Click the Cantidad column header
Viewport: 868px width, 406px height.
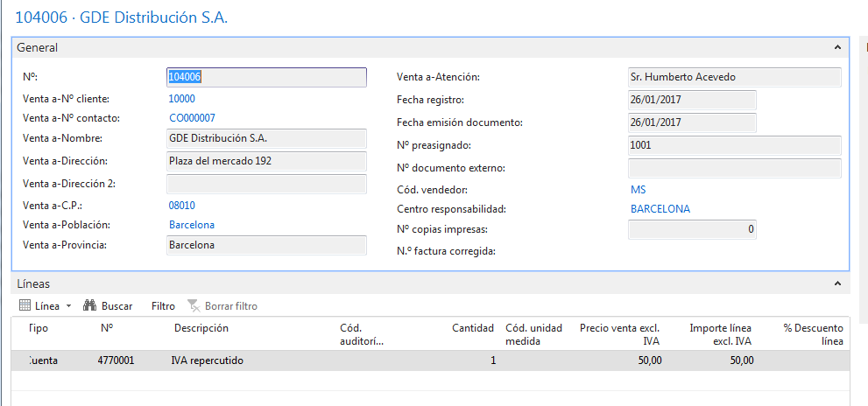[x=473, y=328]
